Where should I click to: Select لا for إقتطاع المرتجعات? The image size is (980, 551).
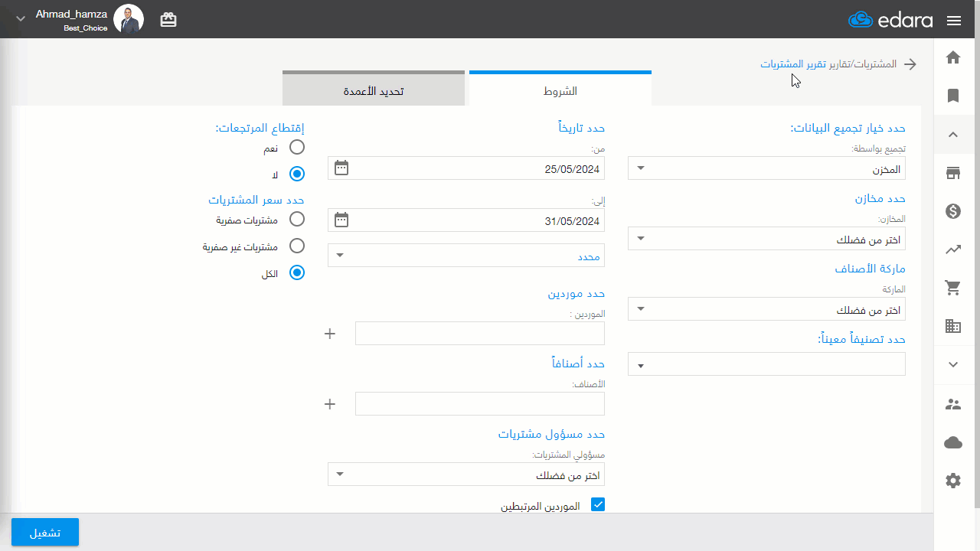click(x=297, y=174)
